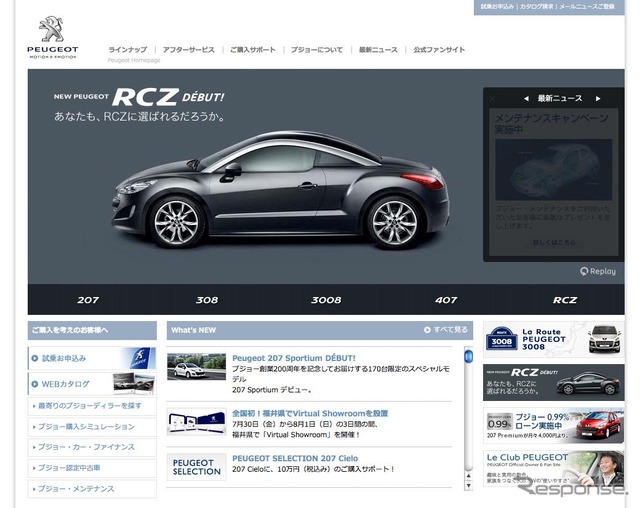Screen dimensions: 640x508
Task: Close the 最新ニュース panel
Action: [492, 98]
